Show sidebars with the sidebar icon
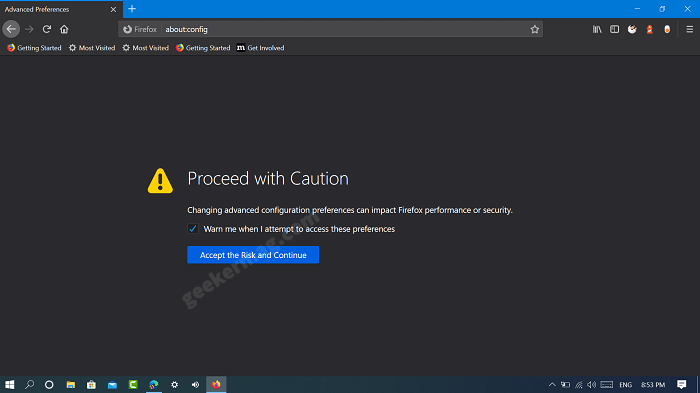This screenshot has height=393, width=700. [x=614, y=29]
